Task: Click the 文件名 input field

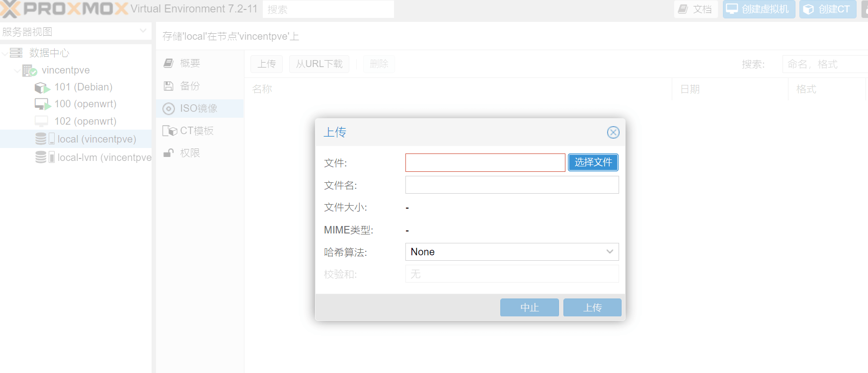Action: click(x=512, y=185)
